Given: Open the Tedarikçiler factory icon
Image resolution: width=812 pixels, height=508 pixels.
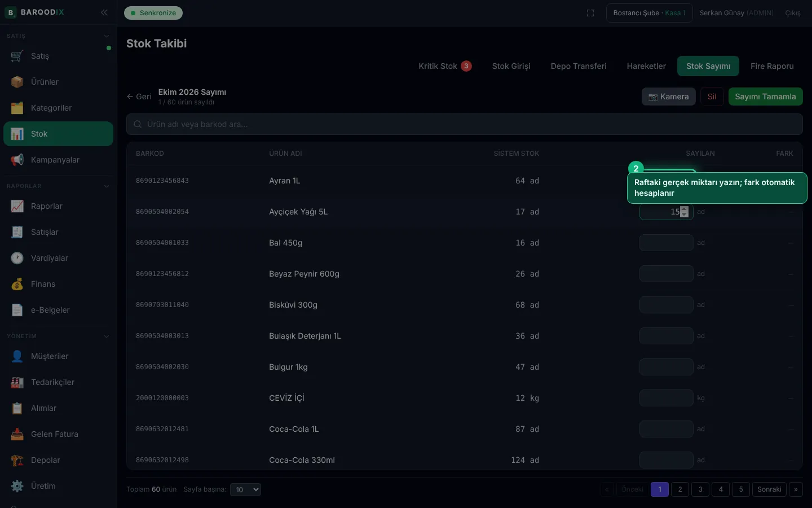Looking at the screenshot, I should (x=17, y=382).
